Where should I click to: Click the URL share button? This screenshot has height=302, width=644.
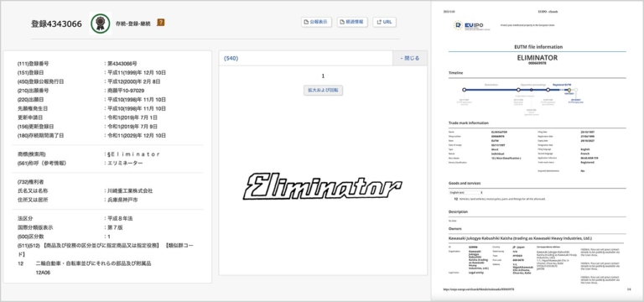(384, 22)
